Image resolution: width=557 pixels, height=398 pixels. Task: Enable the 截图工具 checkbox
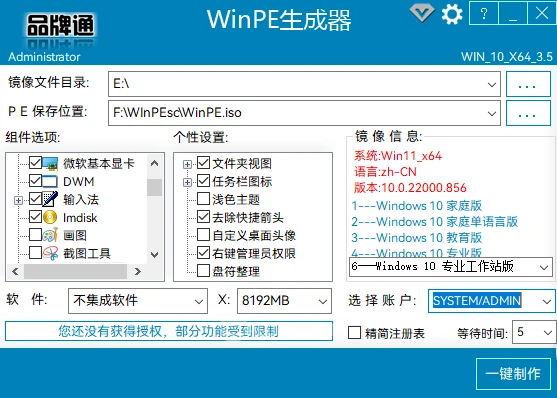pyautogui.click(x=35, y=253)
